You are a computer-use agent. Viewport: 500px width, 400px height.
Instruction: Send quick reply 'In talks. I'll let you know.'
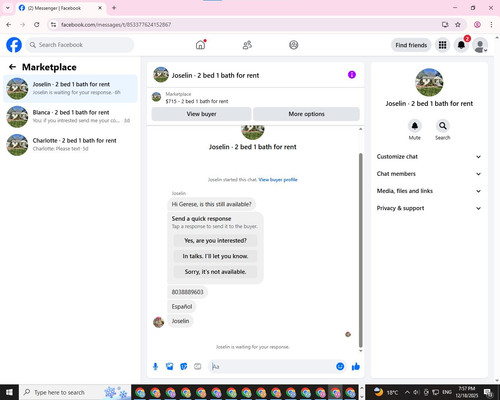pyautogui.click(x=215, y=256)
